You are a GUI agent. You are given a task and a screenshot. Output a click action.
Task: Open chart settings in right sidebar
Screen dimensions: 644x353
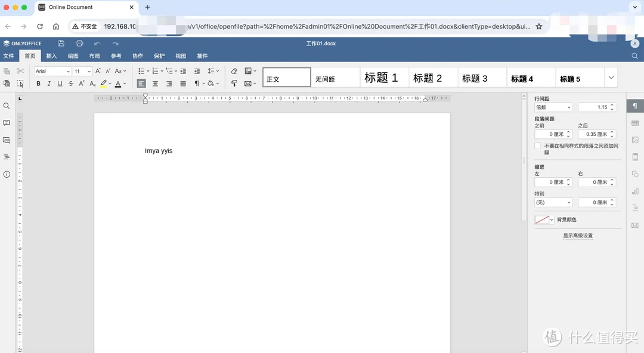(635, 191)
